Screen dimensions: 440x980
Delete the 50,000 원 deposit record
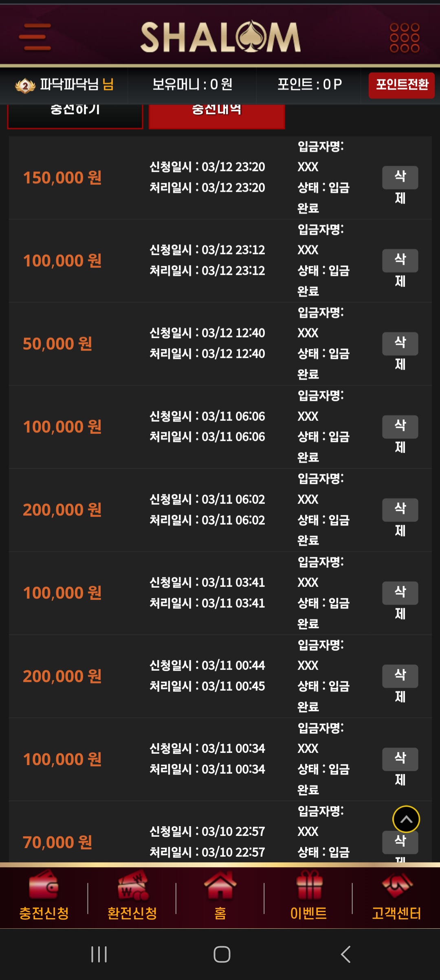pos(400,343)
